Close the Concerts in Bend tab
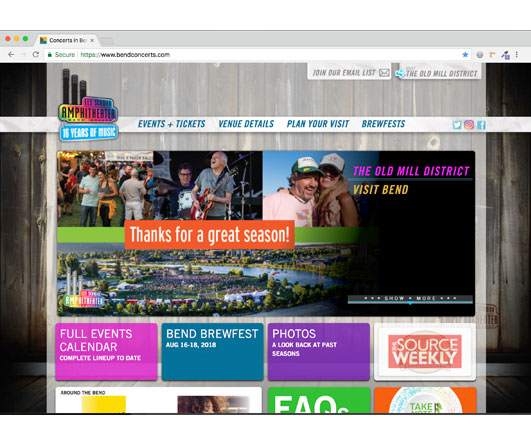531x444 pixels. [x=92, y=40]
